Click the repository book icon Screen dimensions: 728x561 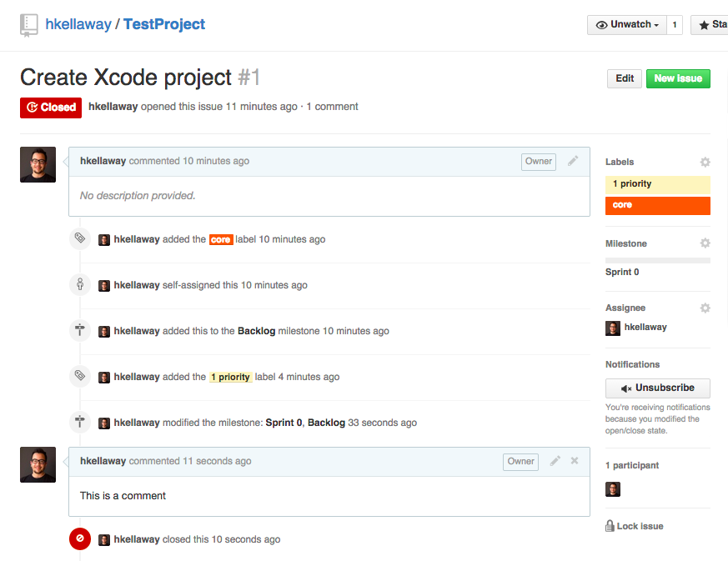click(29, 25)
